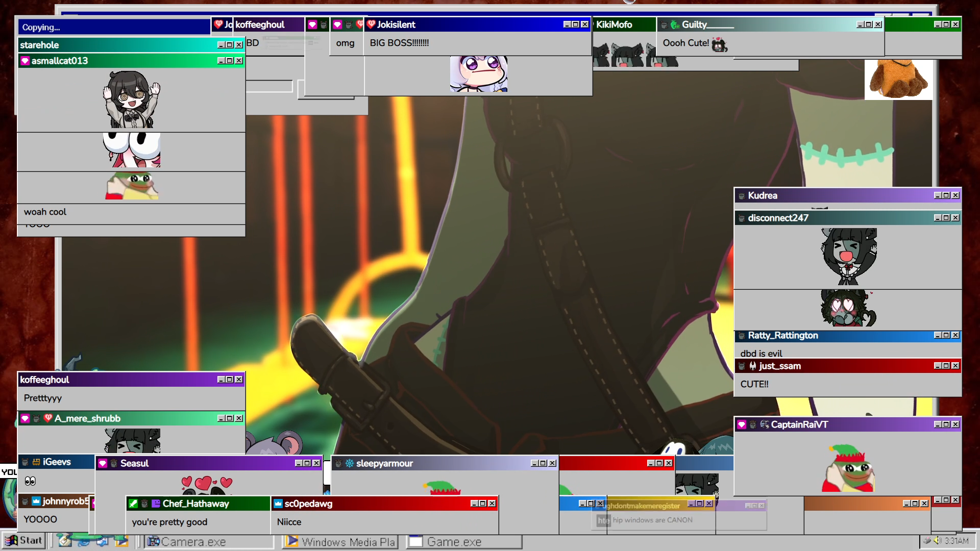Open the Start menu button
This screenshot has width=980, height=551.
click(x=23, y=541)
